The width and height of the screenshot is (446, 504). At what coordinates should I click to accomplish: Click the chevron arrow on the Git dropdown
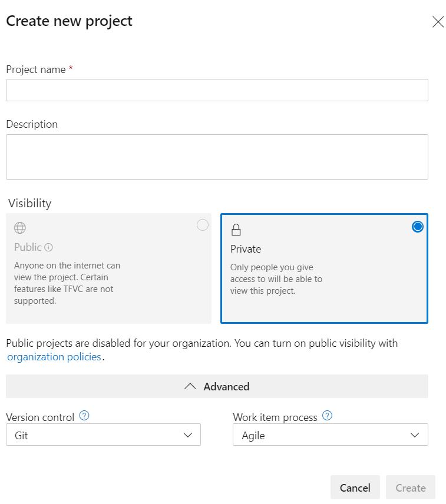coord(187,435)
